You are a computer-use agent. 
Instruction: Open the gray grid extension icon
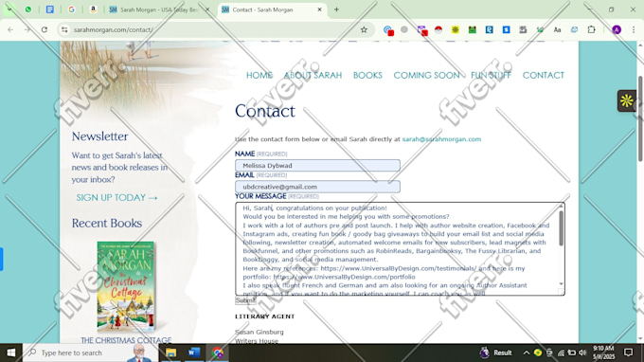523,29
